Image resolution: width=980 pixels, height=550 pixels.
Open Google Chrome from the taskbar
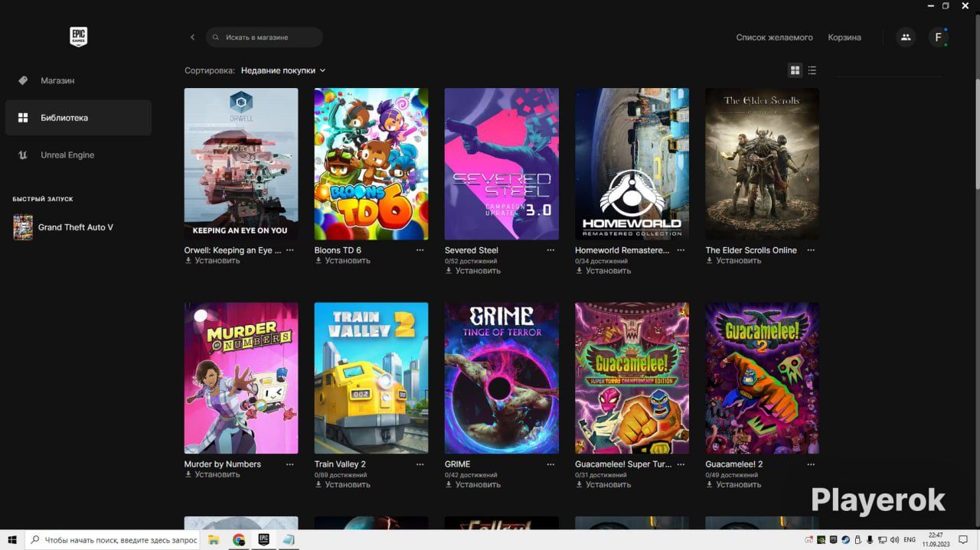point(239,539)
